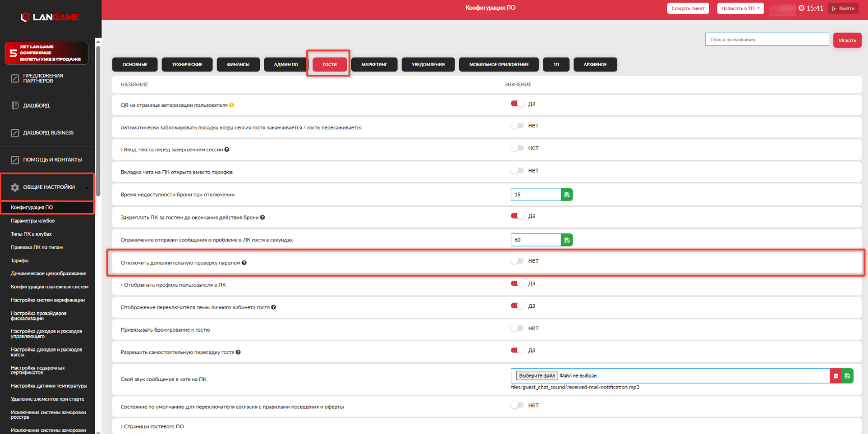Toggle Вкладка чата на ПК switch
Viewport: 868px width, 434px height.
[517, 170]
